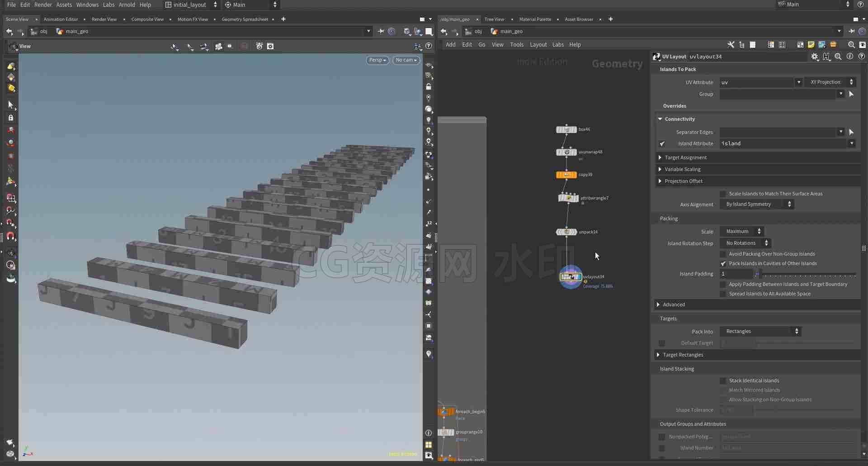Image resolution: width=868 pixels, height=466 pixels.
Task: Select the magnet snapping tool in the left toolbar
Action: coord(11,237)
